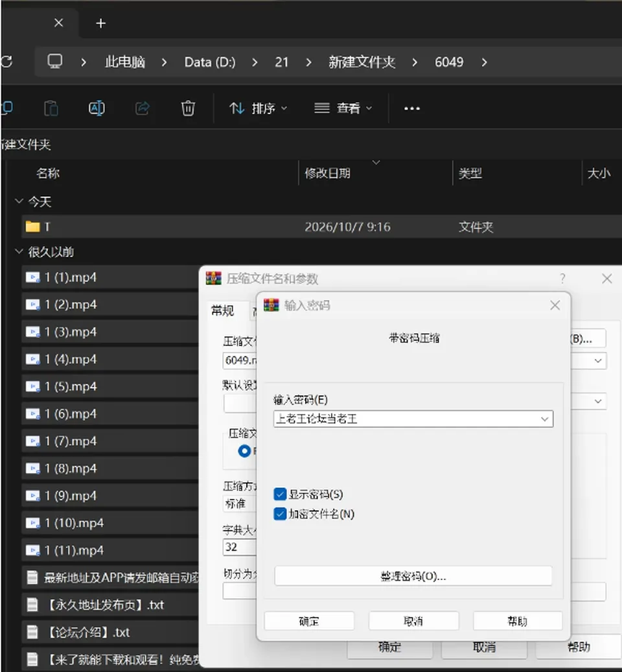622x672 pixels.
Task: Click 取消 in the 输入密码 dialog
Action: pyautogui.click(x=413, y=621)
